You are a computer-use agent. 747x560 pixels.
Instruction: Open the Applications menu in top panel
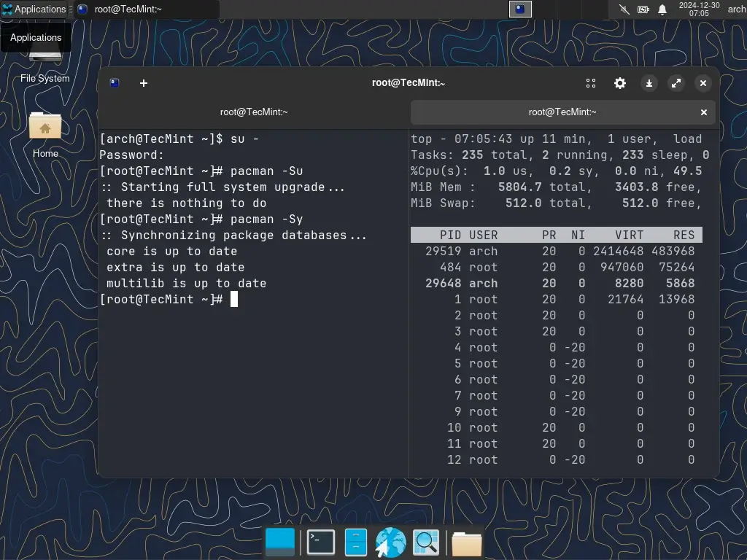coord(34,9)
